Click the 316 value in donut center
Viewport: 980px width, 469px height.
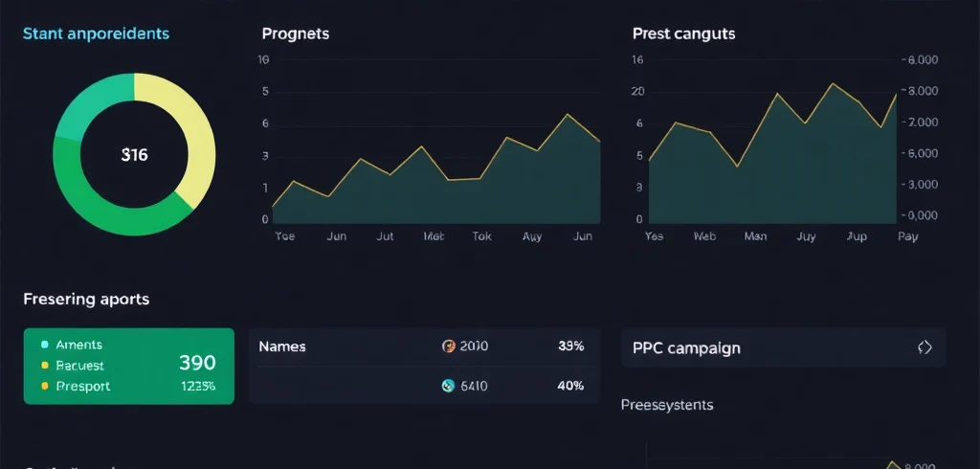135,155
